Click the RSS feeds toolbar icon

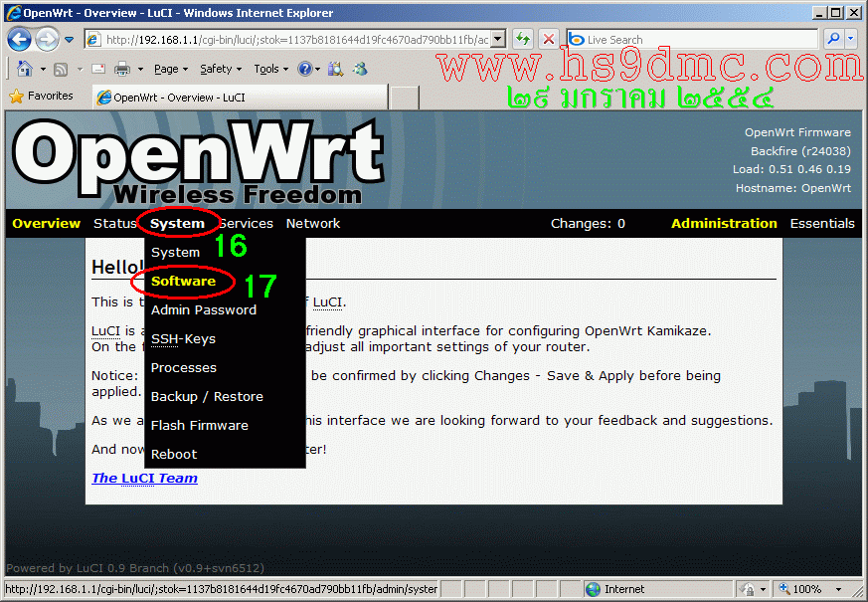point(61,70)
